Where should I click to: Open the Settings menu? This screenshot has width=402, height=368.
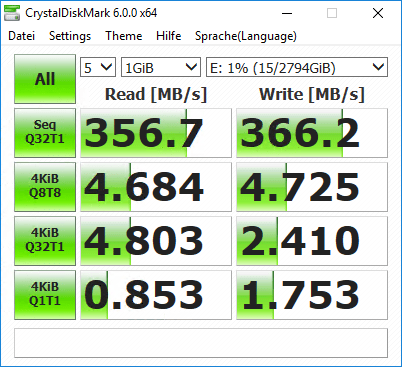click(70, 36)
